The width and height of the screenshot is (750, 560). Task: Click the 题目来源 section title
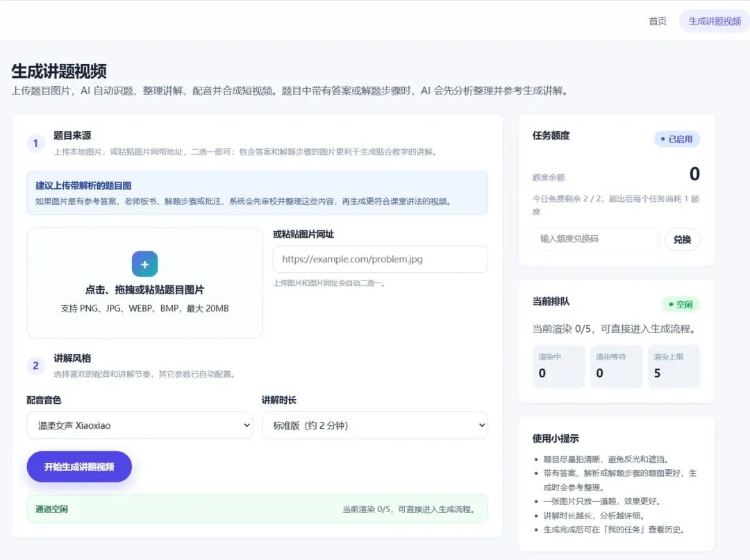pos(72,136)
